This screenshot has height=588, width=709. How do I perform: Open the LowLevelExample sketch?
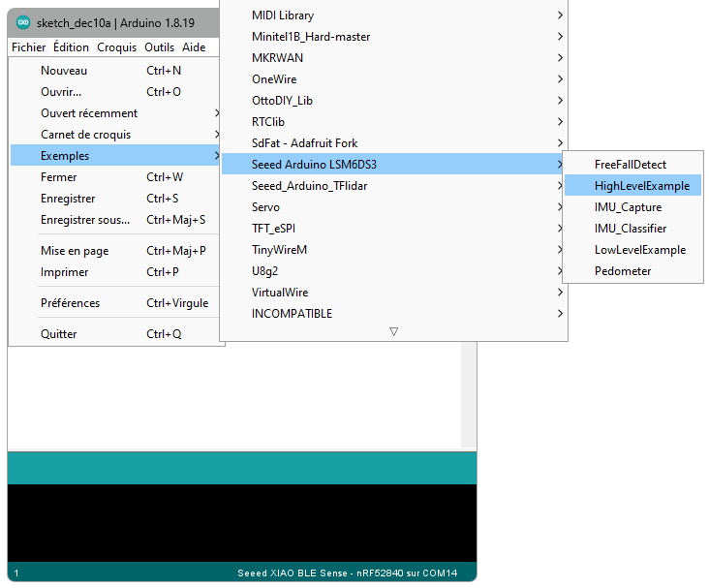click(639, 250)
